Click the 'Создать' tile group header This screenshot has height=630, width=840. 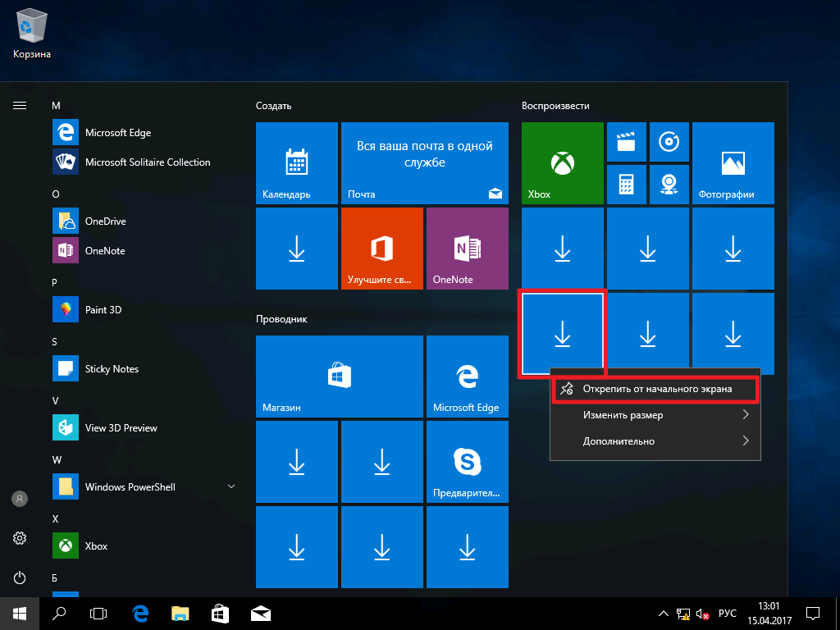click(273, 106)
